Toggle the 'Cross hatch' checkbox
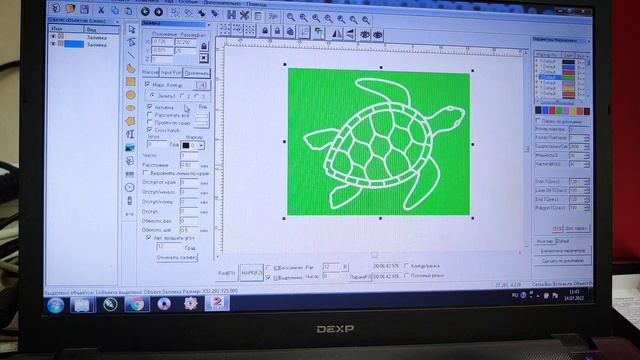Viewport: 640px width, 360px height. 149,130
